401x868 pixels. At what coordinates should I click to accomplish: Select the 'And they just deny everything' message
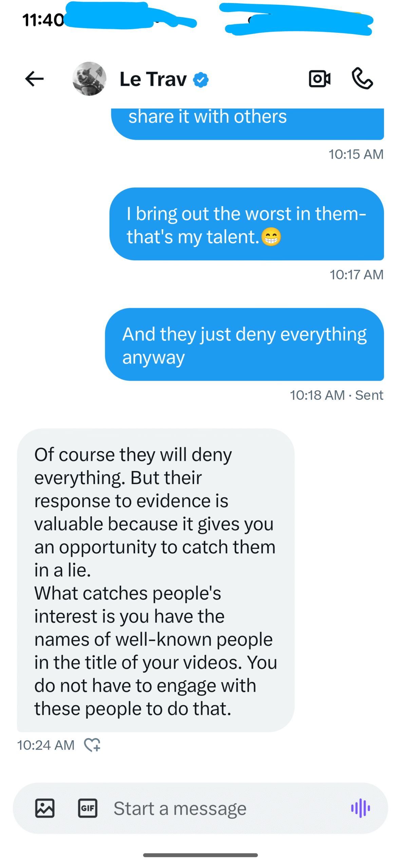pos(244,344)
